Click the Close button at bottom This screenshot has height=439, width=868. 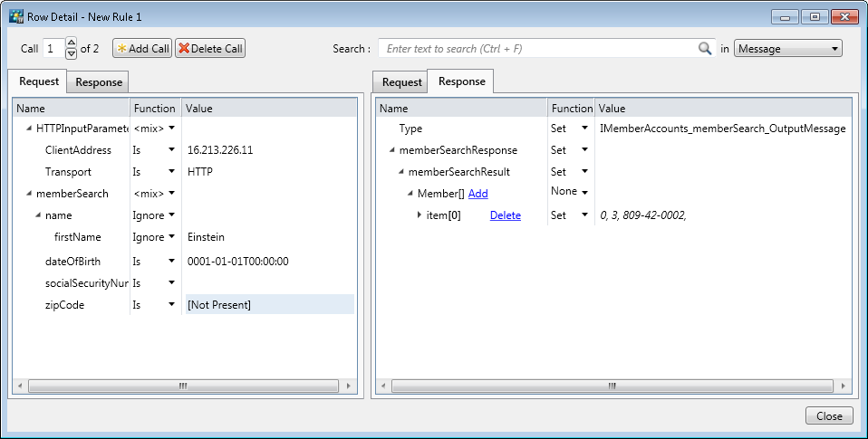point(828,415)
